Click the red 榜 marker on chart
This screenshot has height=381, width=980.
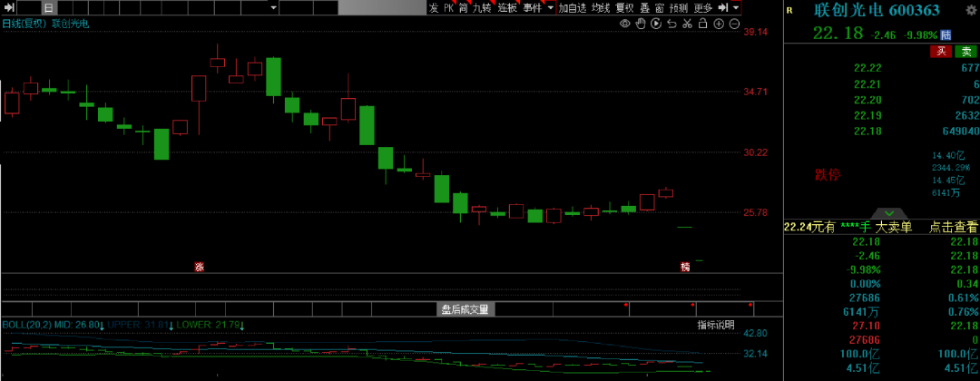(686, 268)
